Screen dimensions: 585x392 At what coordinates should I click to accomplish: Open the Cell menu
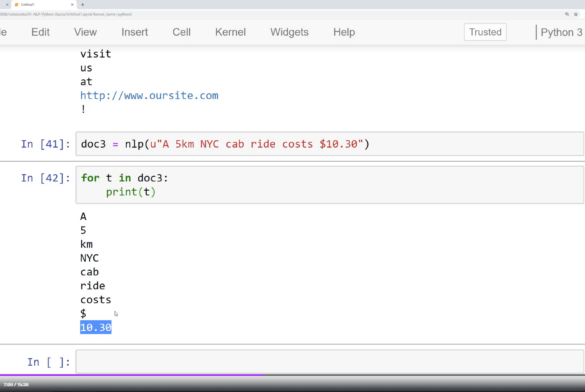coord(181,32)
